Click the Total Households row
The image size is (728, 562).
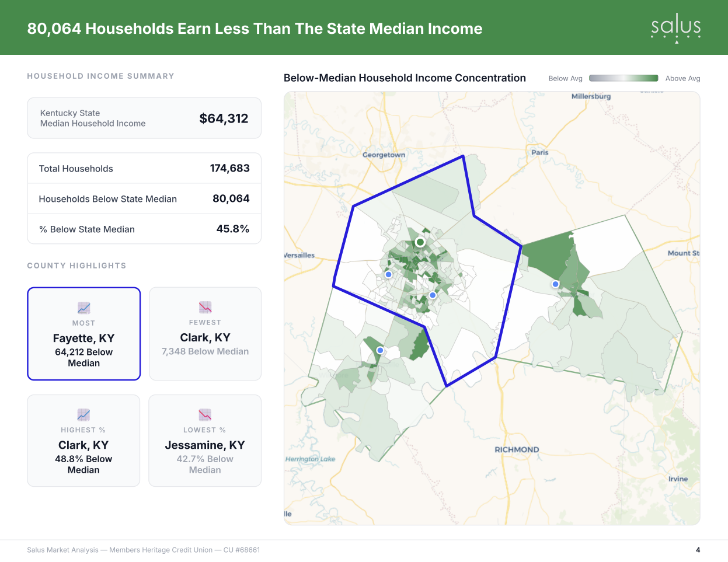click(144, 169)
